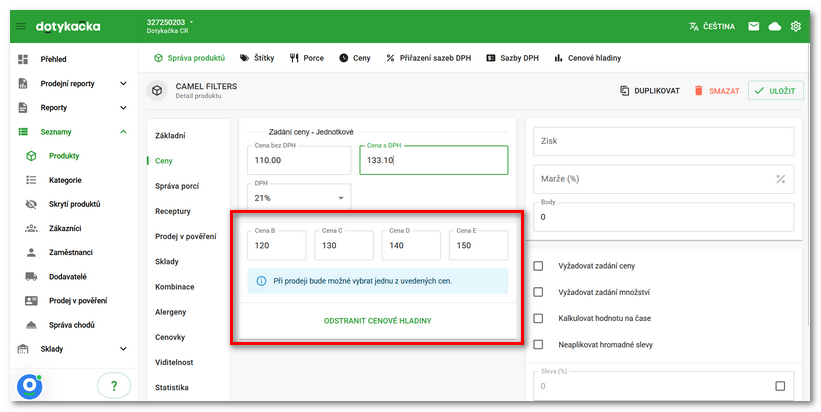821x412 pixels.
Task: Click the Duplikovat copy icon
Action: point(625,91)
